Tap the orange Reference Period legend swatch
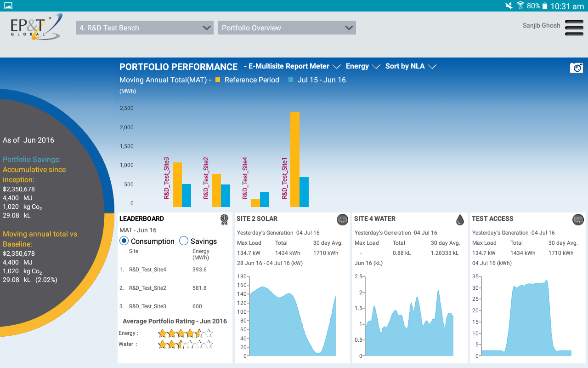The height and width of the screenshot is (368, 588). [x=218, y=80]
